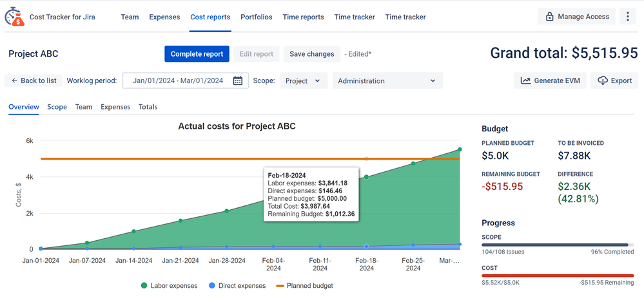Switch to the Totals tab
This screenshot has height=300, width=644.
click(x=148, y=107)
